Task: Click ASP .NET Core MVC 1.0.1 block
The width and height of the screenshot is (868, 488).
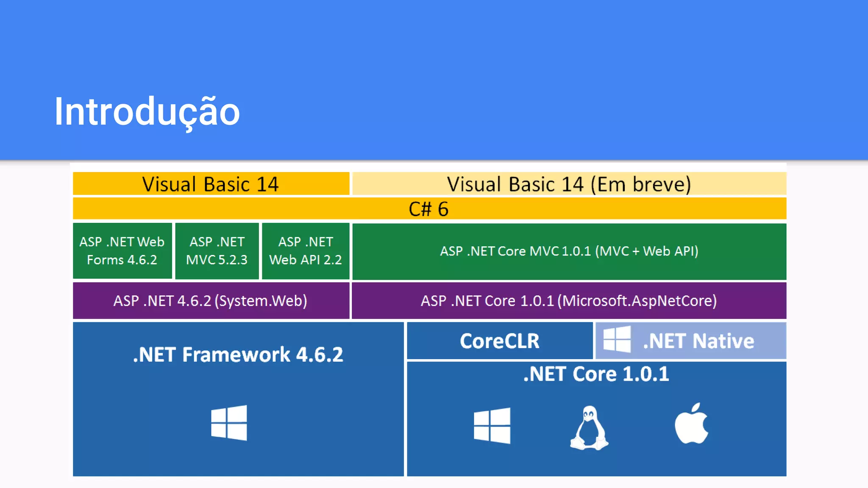Action: (569, 251)
